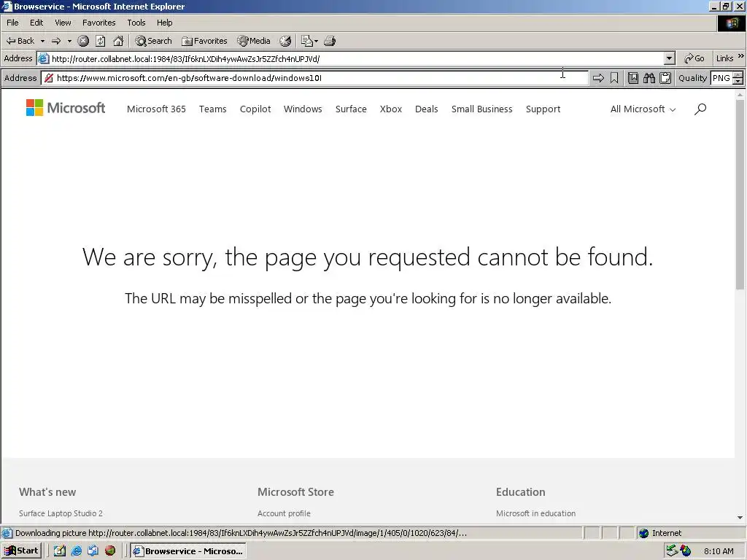The width and height of the screenshot is (747, 560).
Task: Click the Browservice address field with microsoft.com URL
Action: (314, 78)
